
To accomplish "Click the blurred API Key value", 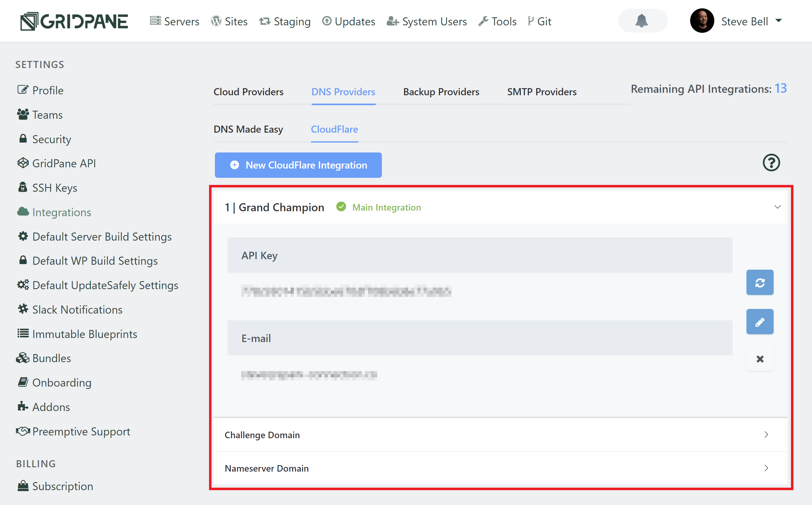I will [x=346, y=291].
